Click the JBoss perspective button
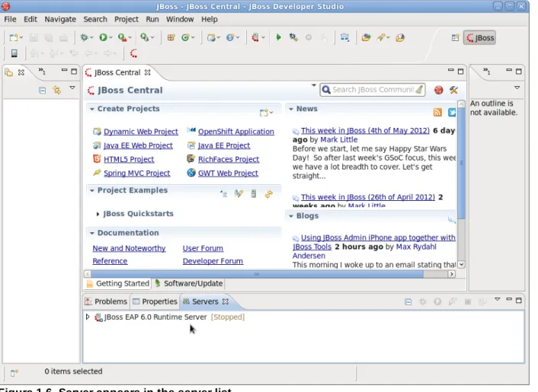The height and width of the screenshot is (392, 538). (x=480, y=38)
